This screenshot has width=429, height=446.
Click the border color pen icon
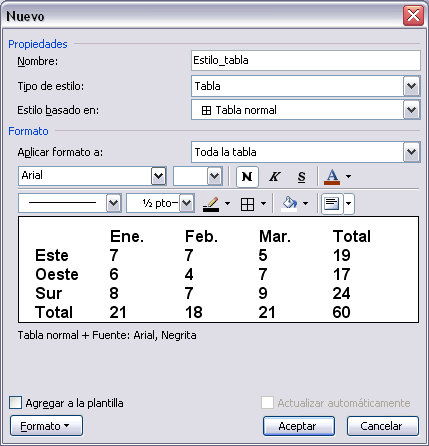211,203
